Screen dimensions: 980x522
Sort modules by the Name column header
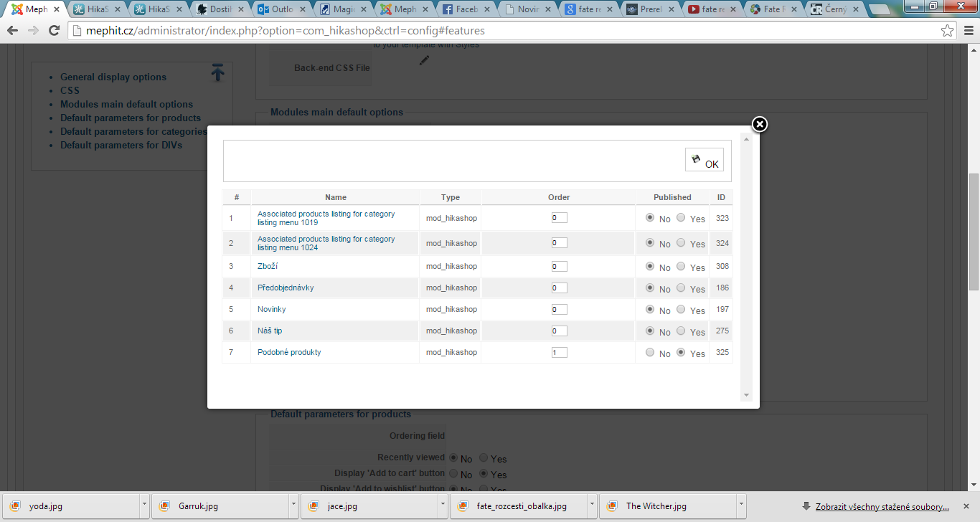coord(336,197)
